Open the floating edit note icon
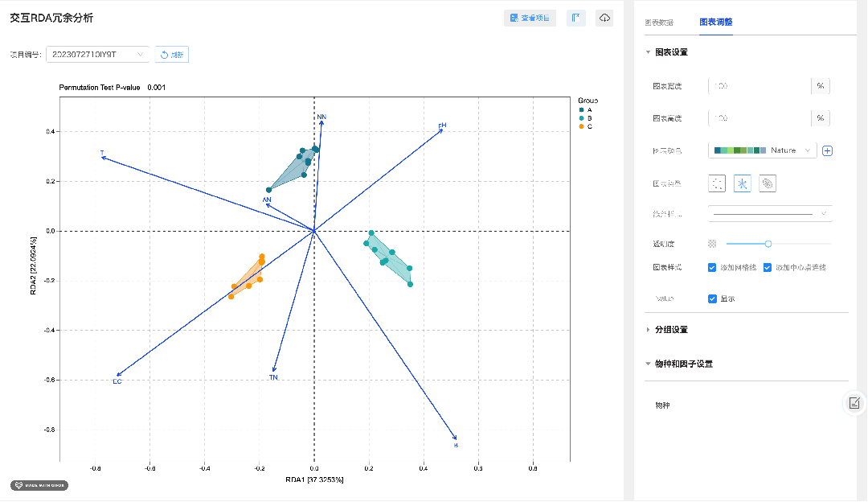This screenshot has width=868, height=502. tap(854, 403)
